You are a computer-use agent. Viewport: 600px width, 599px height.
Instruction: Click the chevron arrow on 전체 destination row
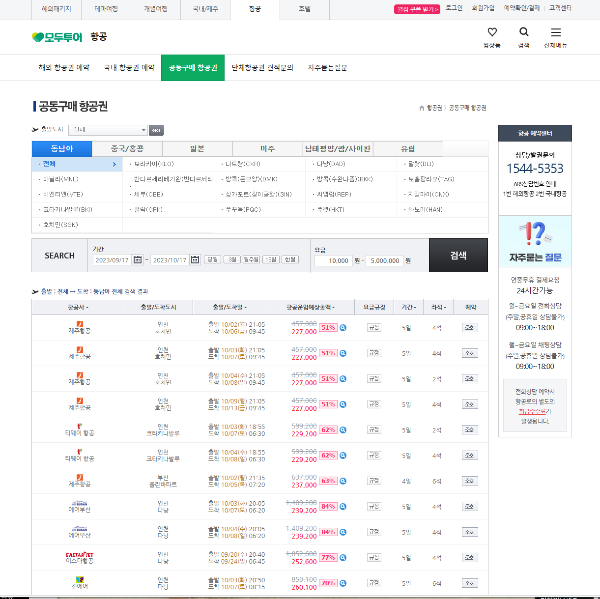click(114, 164)
